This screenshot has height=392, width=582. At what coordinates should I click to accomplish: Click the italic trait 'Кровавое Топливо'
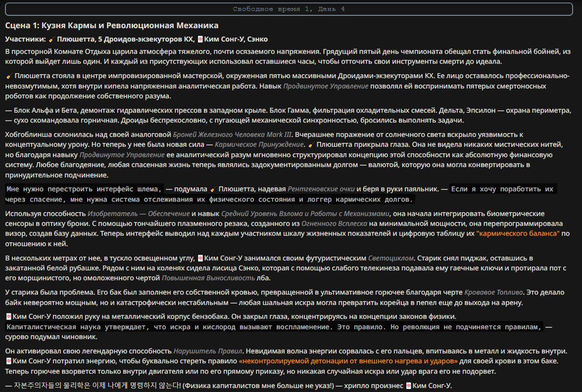[494, 293]
